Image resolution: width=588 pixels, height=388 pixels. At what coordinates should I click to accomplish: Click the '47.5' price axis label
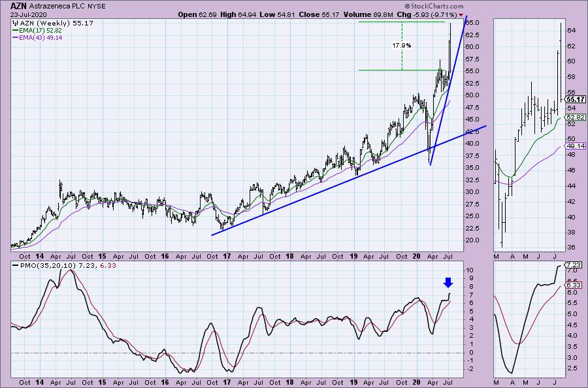(x=472, y=108)
